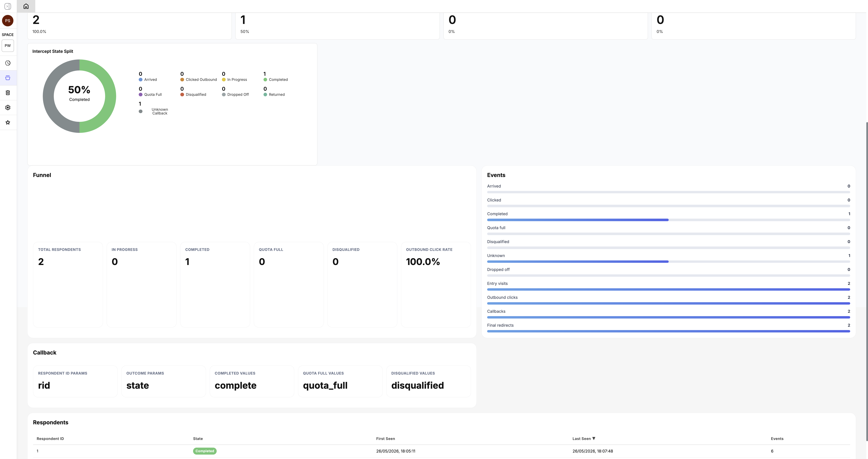Screen dimensions: 868x459
Task: Sort by Respondent ID column header
Action: tap(50, 439)
